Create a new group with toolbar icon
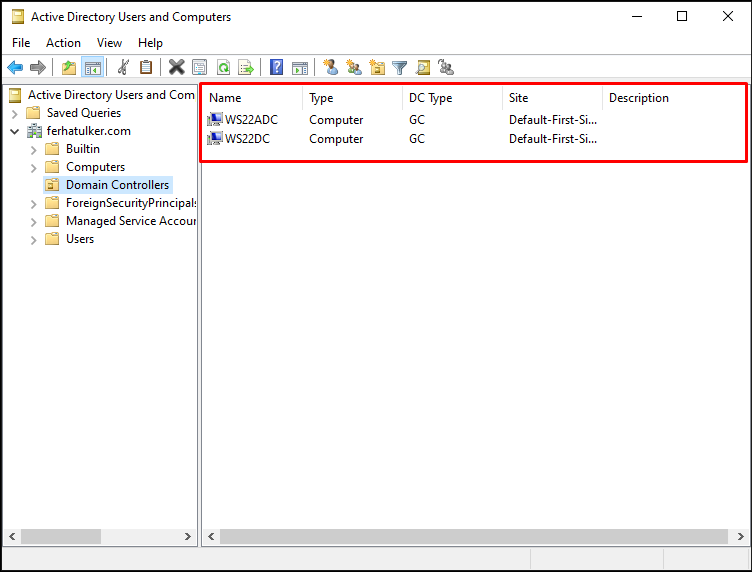The height and width of the screenshot is (572, 752). coord(354,68)
